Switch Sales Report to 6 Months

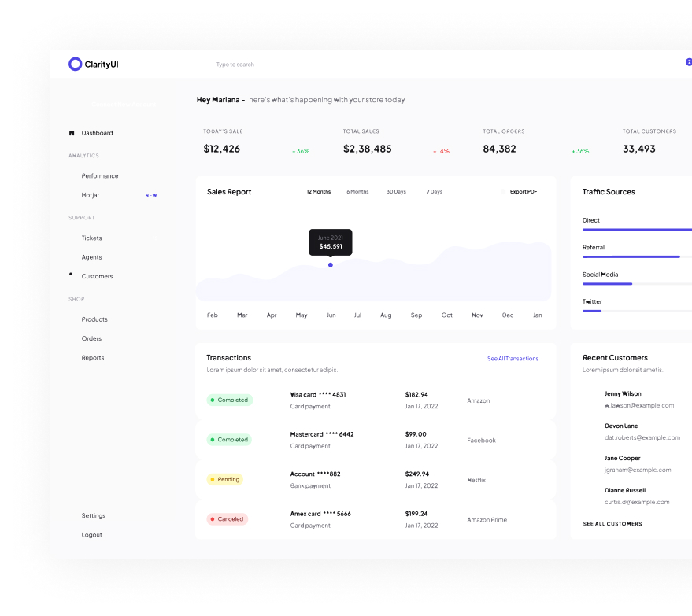click(357, 192)
